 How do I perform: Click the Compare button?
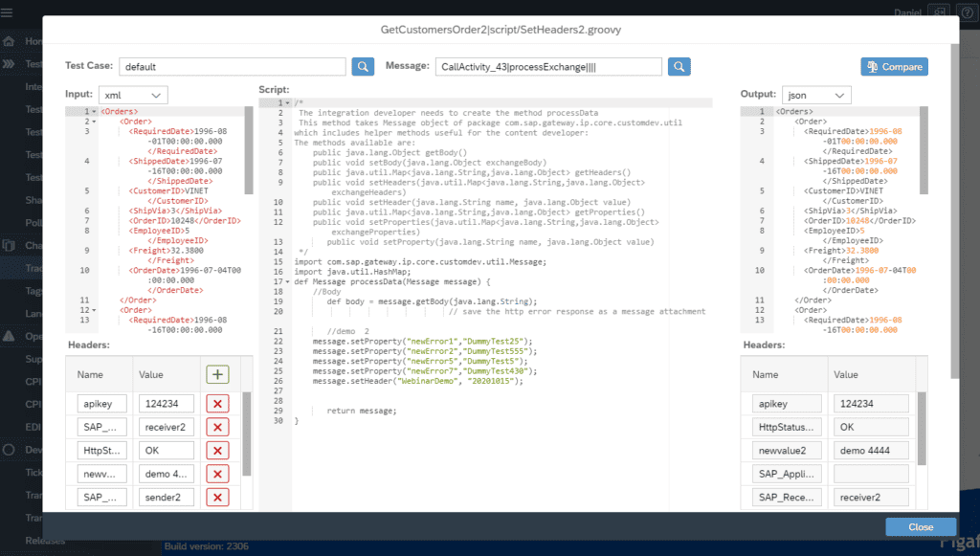(x=894, y=67)
